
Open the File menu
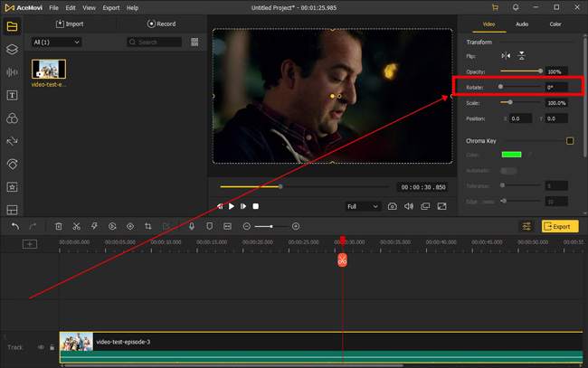point(54,7)
